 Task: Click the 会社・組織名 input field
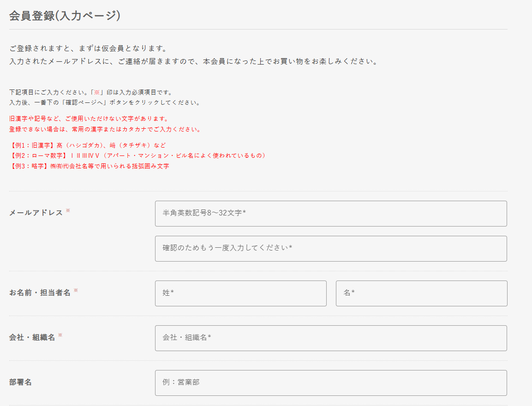pos(331,338)
